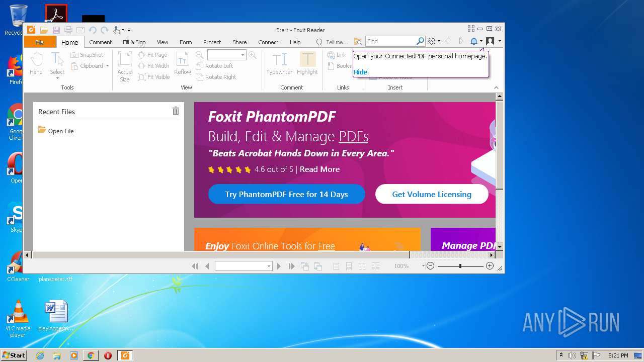Activate the SnapShot tool
The image size is (644, 362).
[x=87, y=55]
